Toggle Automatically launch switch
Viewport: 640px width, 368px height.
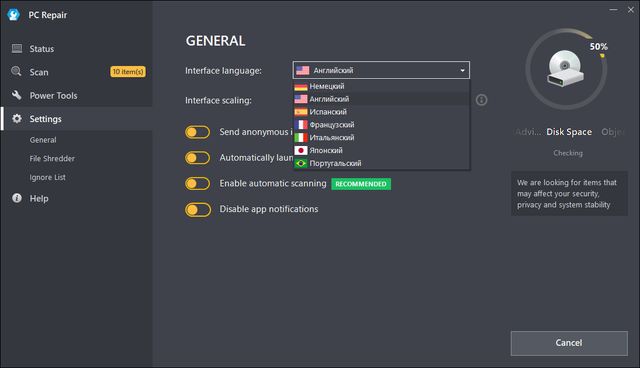pyautogui.click(x=198, y=158)
